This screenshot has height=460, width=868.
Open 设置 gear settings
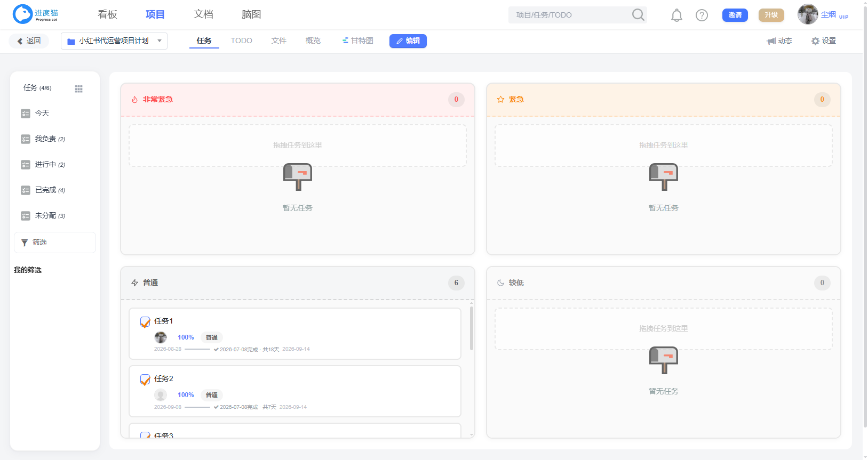click(x=824, y=41)
